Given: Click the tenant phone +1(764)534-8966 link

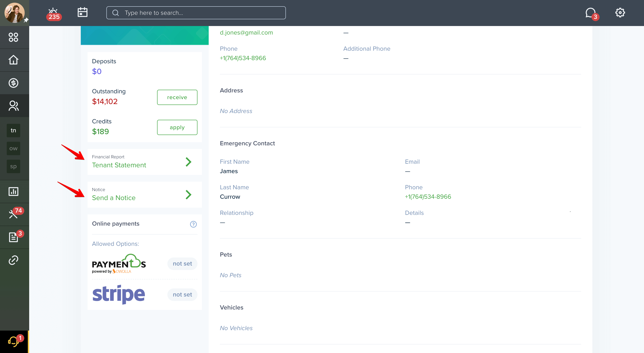Looking at the screenshot, I should (243, 58).
